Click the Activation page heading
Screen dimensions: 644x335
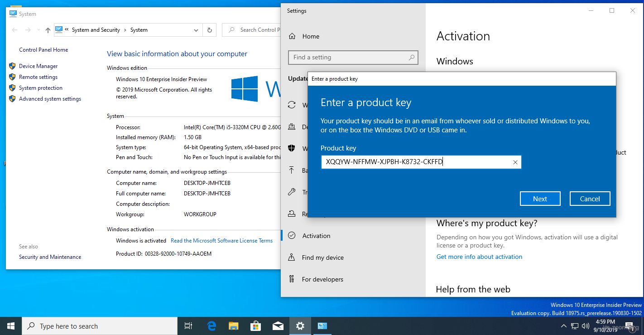coord(463,36)
